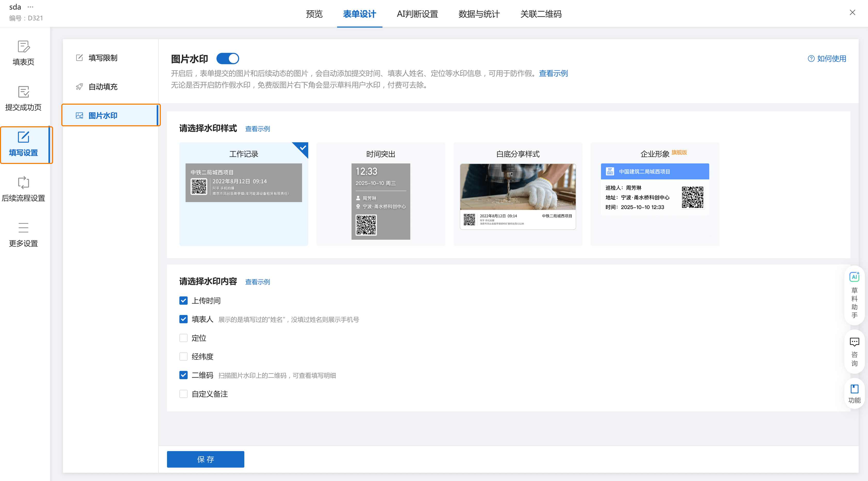The height and width of the screenshot is (481, 868).
Task: Open 自动填充 in the settings list
Action: [x=103, y=87]
